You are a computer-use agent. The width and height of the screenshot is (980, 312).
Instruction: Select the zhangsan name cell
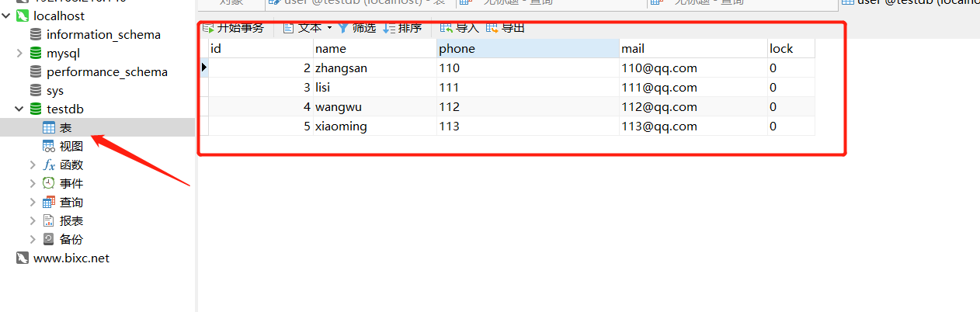(375, 68)
